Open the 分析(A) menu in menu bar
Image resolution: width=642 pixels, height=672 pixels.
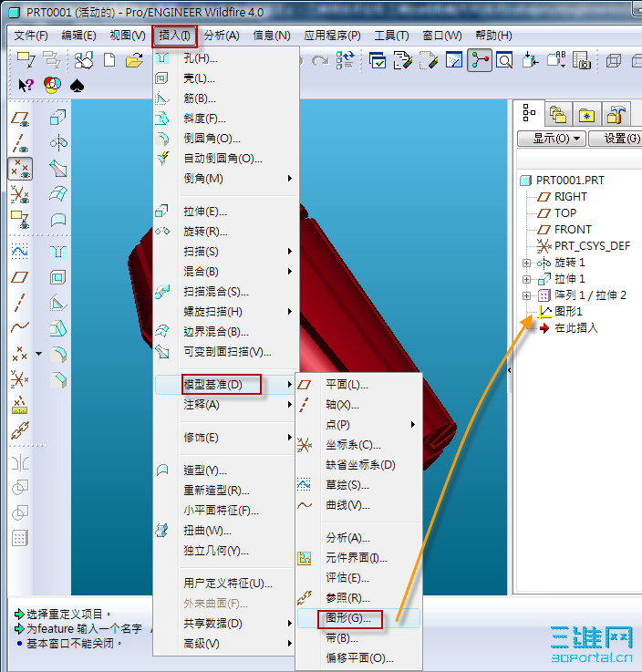(221, 36)
